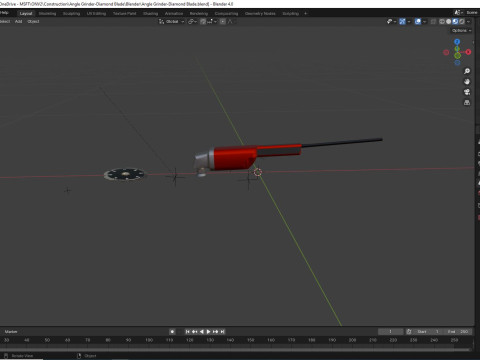
Task: Toggle X-ray mode icon
Action: pyautogui.click(x=433, y=22)
